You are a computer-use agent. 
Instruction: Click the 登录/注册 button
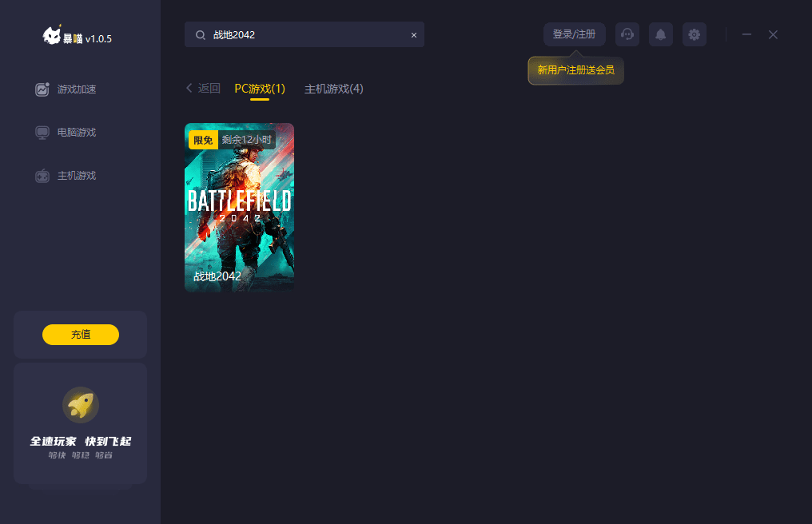(x=575, y=34)
